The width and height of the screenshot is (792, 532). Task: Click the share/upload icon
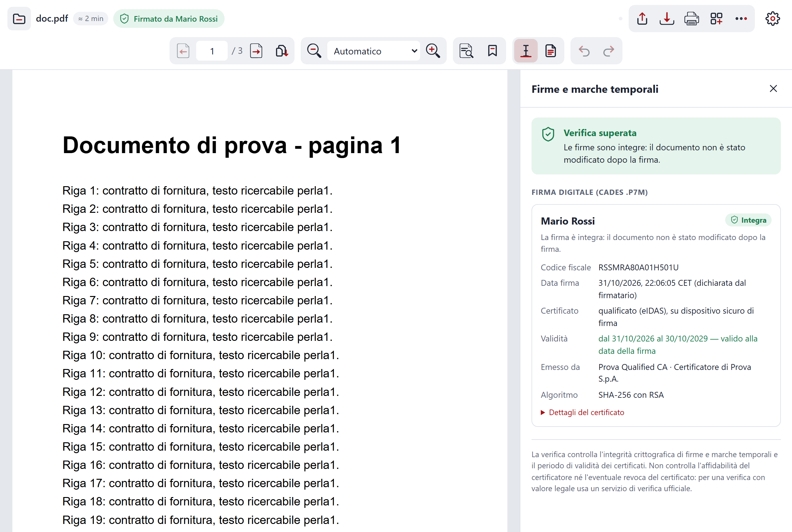(642, 19)
